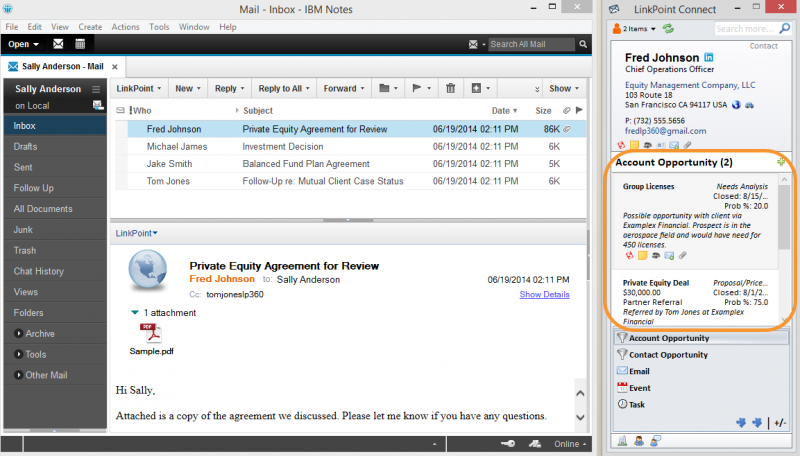This screenshot has width=800, height=456.
Task: Click the folder icon in mail toolbar
Action: (384, 88)
